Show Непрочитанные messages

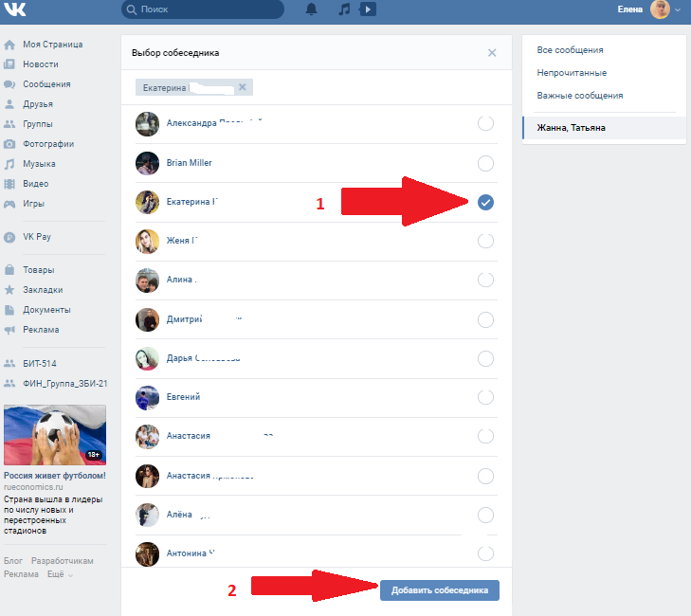click(x=572, y=73)
